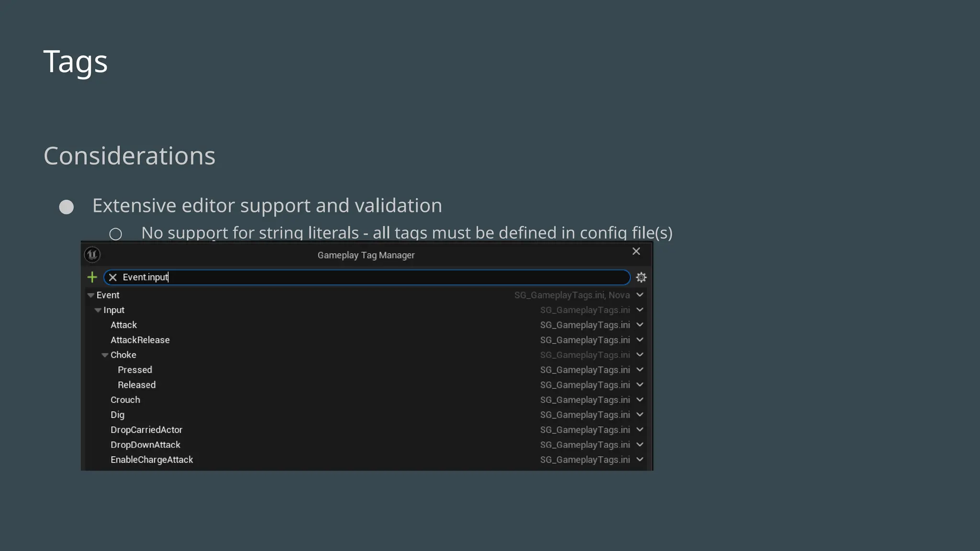Collapse the Input tree node
The image size is (980, 551).
click(98, 310)
